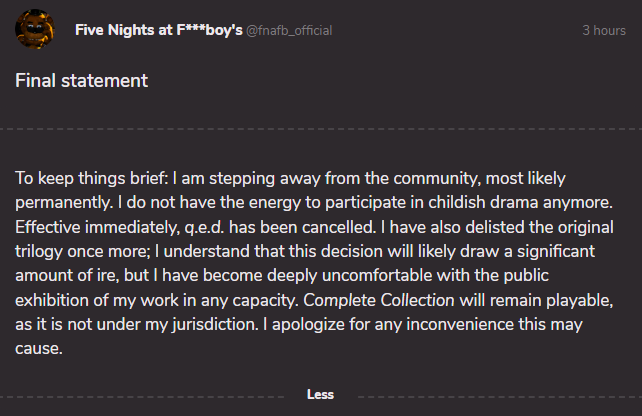Open the Freddy bear profile avatar

coord(35,29)
